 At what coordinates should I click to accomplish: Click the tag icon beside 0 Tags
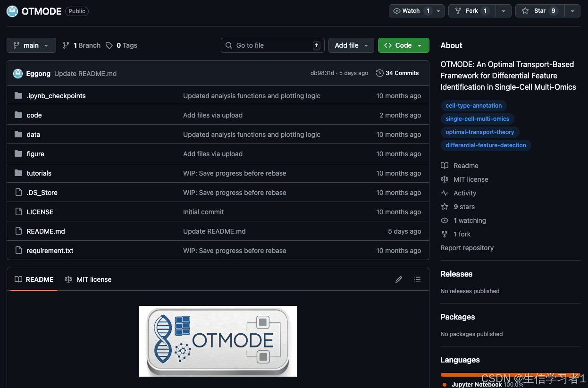pyautogui.click(x=109, y=45)
